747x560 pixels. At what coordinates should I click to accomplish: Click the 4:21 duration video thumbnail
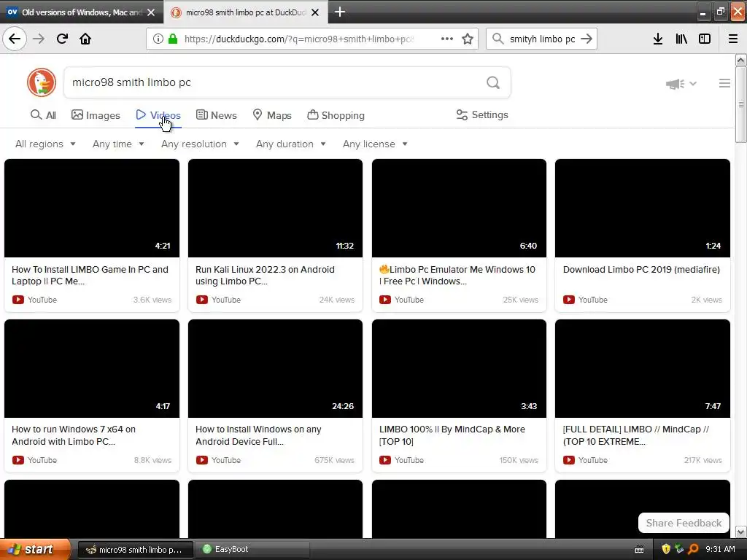coord(92,208)
